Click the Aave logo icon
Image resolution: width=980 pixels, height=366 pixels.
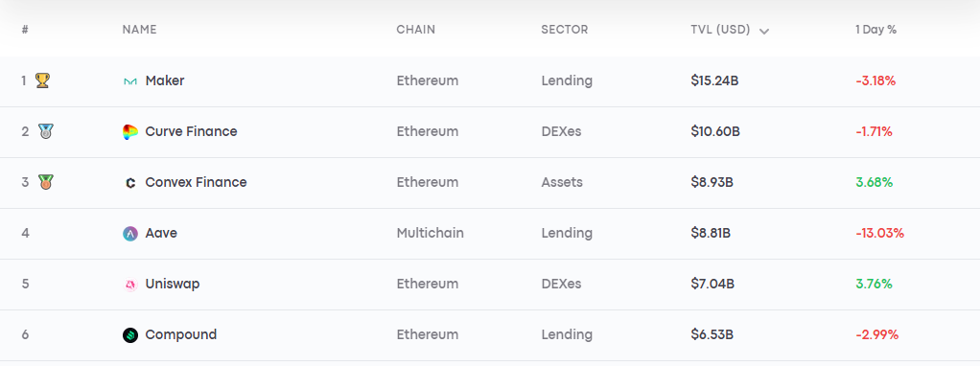click(130, 234)
